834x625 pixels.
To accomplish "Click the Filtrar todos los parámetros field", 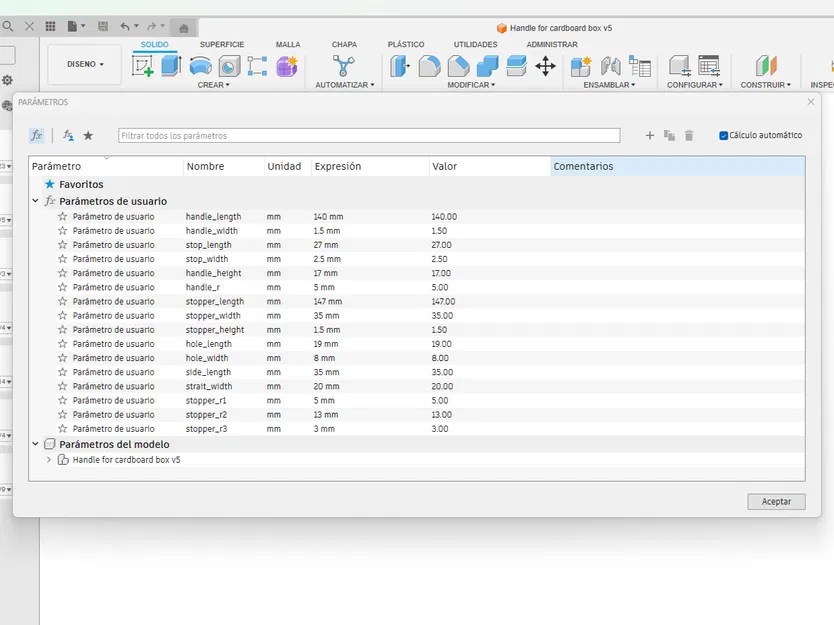I will (x=369, y=136).
